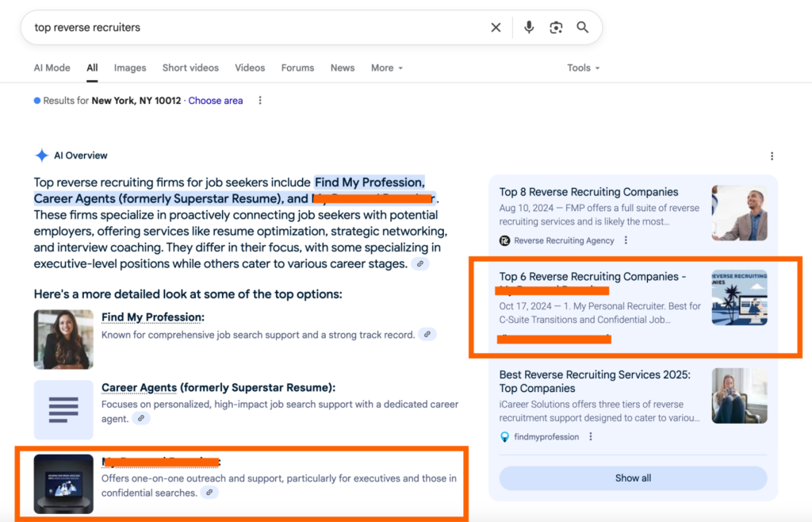The height and width of the screenshot is (522, 812).
Task: Click the link icon after confidential searches text
Action: click(x=209, y=493)
